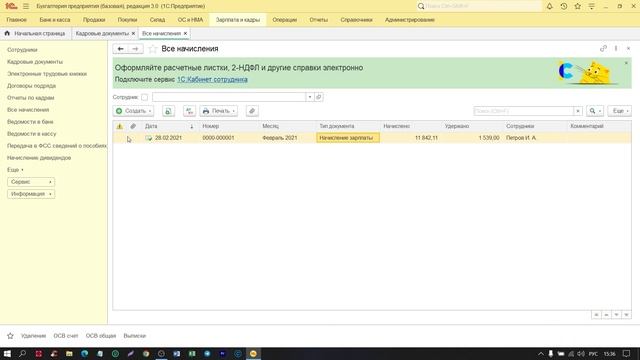Open the search magnifier dropdown in list toolbar

595,111
